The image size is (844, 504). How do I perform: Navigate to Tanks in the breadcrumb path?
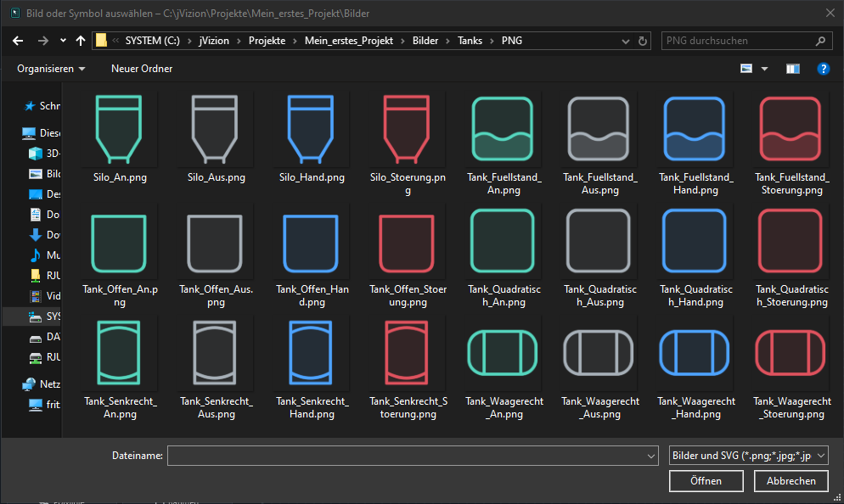(x=470, y=41)
